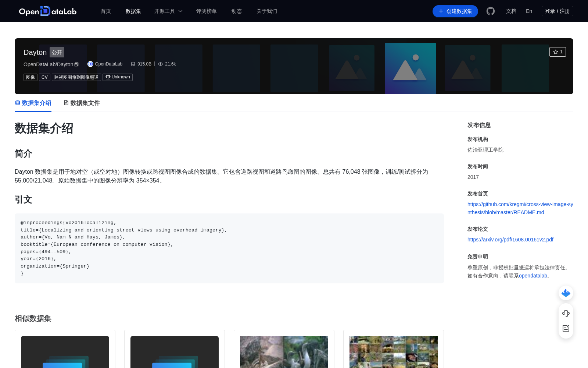Click the @inproceedings{vo2016localizing citation line
Image resolution: width=588 pixels, height=368 pixels.
click(68, 223)
